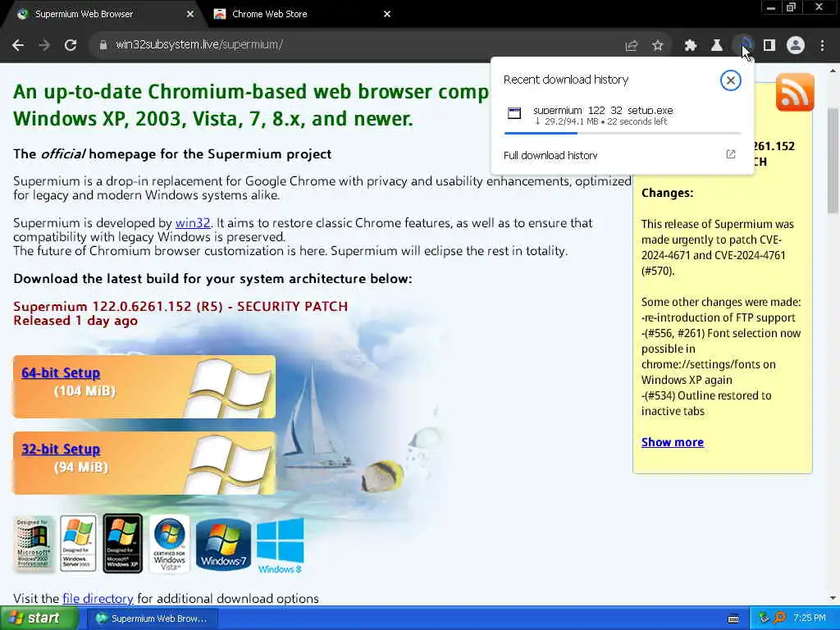This screenshot has width=840, height=630.
Task: Close the Chrome Web Store tab
Action: 387,15
